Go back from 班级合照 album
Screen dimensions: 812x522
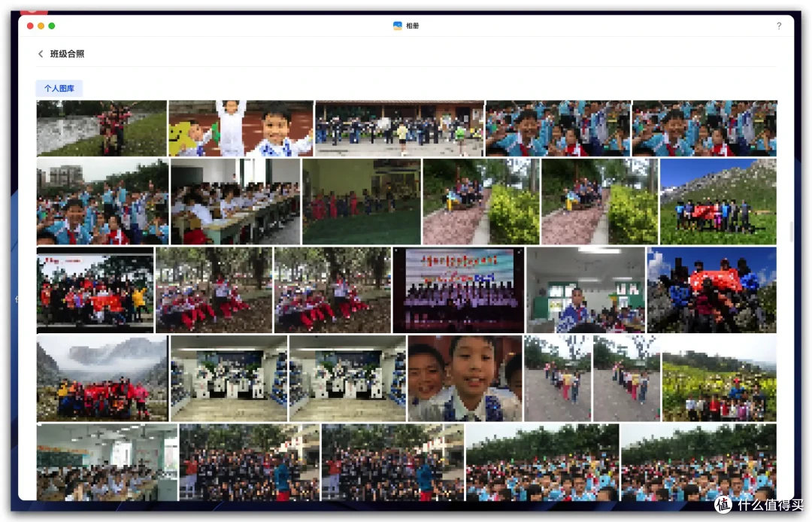pyautogui.click(x=41, y=54)
